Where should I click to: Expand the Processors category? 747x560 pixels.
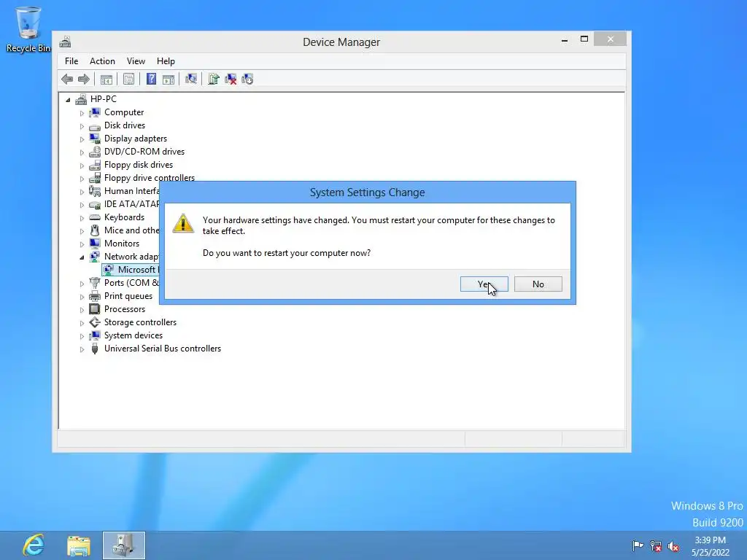(82, 309)
